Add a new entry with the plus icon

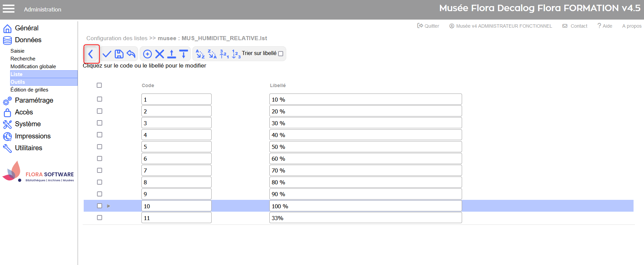click(147, 54)
